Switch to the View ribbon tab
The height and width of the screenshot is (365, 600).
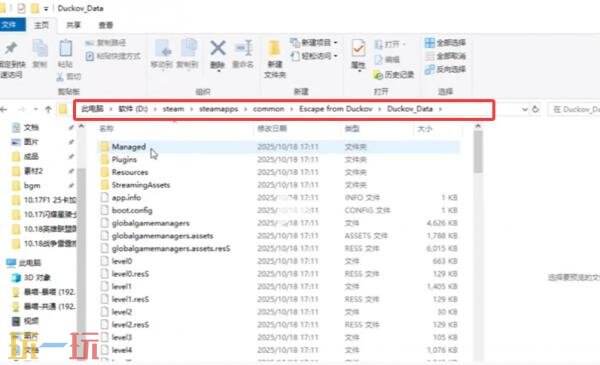[106, 25]
